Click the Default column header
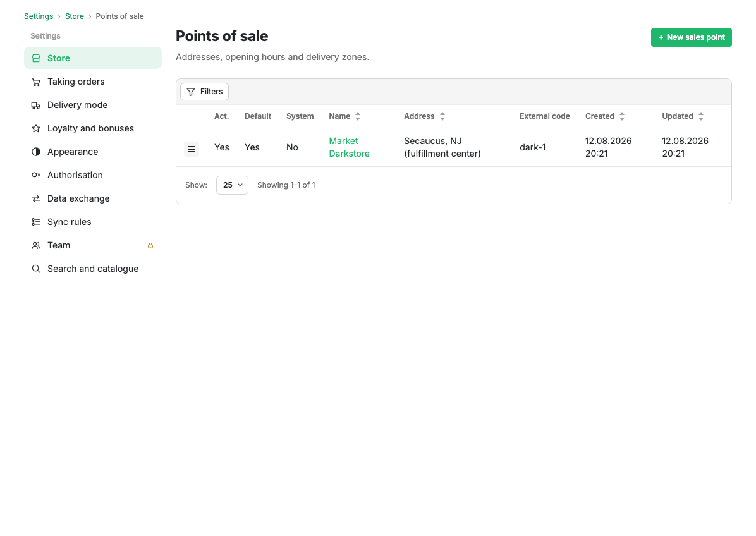This screenshot has width=756, height=536. point(257,116)
